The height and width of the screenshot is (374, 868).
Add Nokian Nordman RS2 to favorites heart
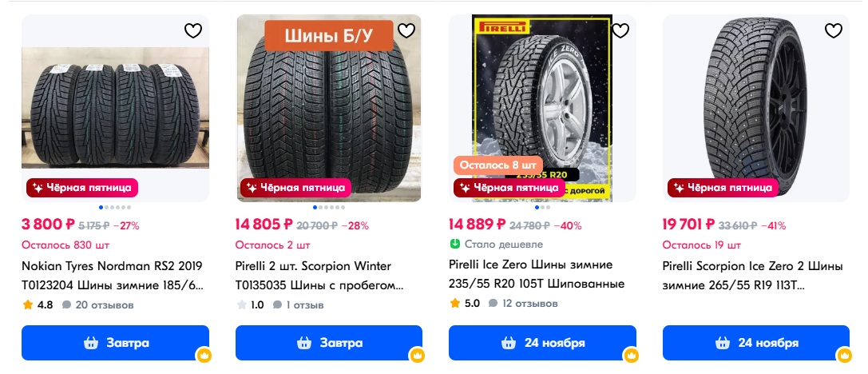(x=192, y=31)
